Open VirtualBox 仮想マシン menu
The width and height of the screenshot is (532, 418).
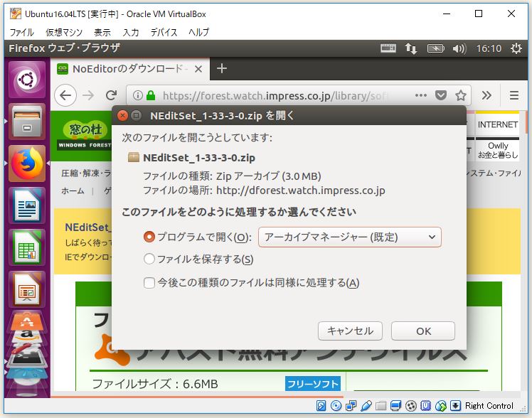(x=64, y=33)
